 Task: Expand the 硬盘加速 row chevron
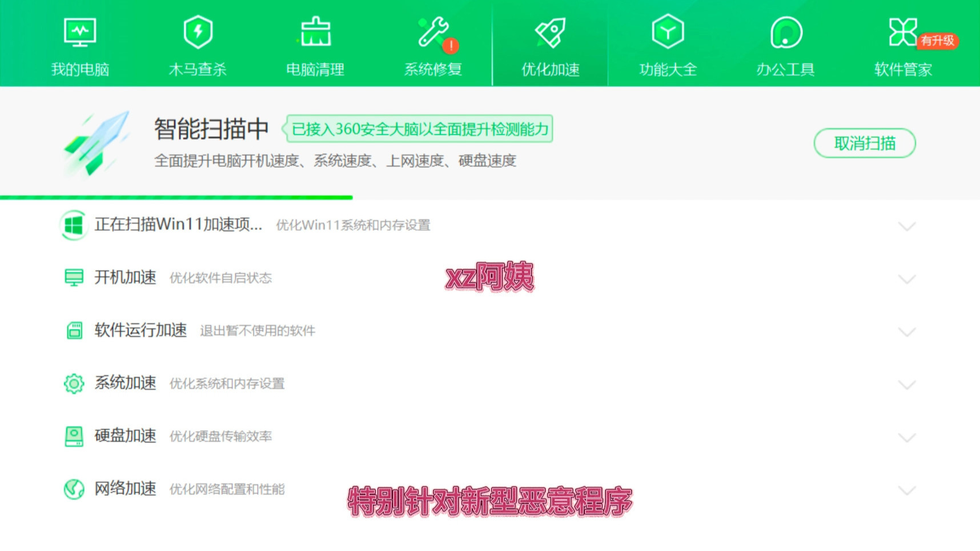(x=907, y=438)
